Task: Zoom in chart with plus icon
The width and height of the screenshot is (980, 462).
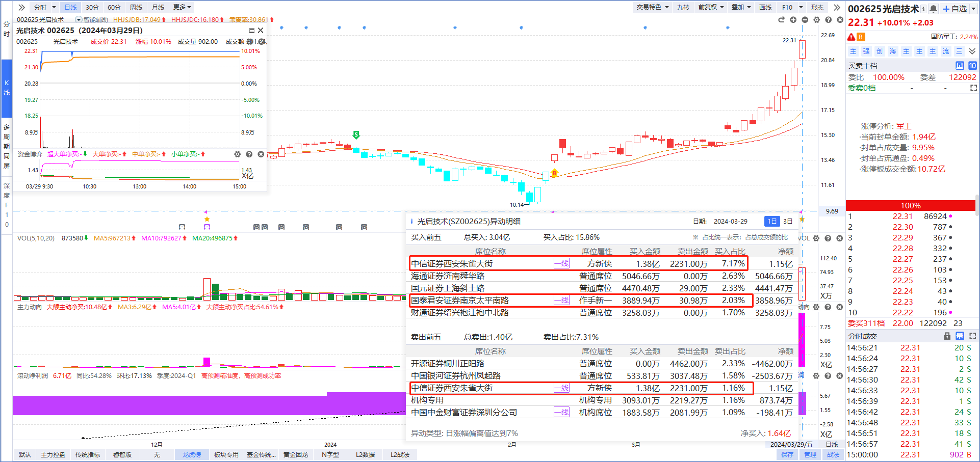Action: coord(793,20)
